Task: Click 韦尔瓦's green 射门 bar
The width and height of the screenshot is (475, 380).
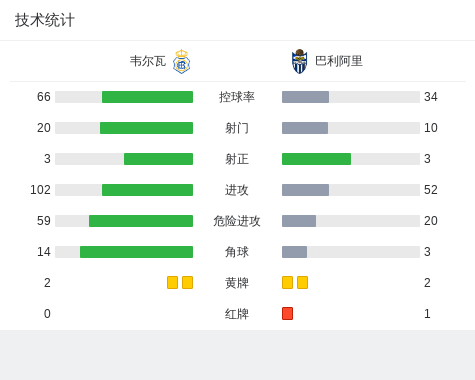Action: pyautogui.click(x=146, y=128)
